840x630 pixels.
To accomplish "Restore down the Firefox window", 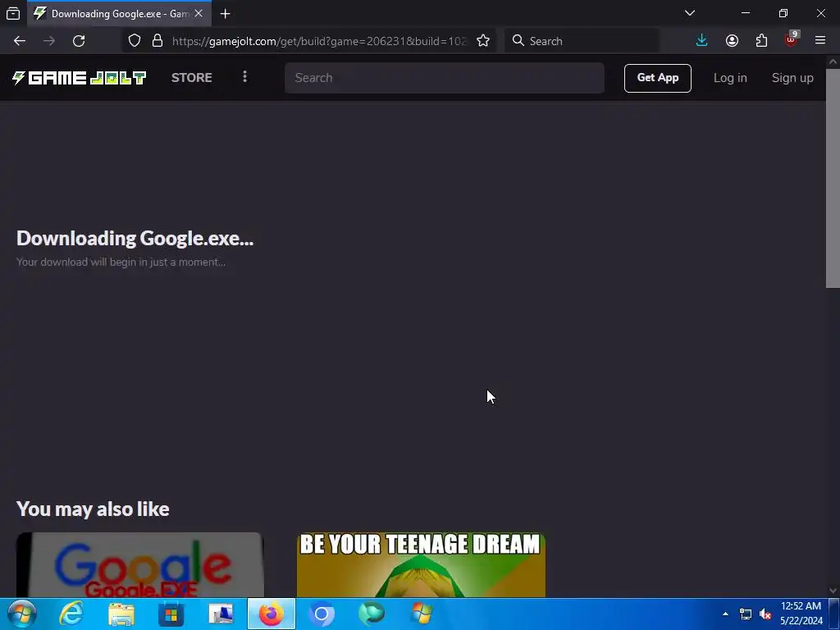I will (783, 13).
